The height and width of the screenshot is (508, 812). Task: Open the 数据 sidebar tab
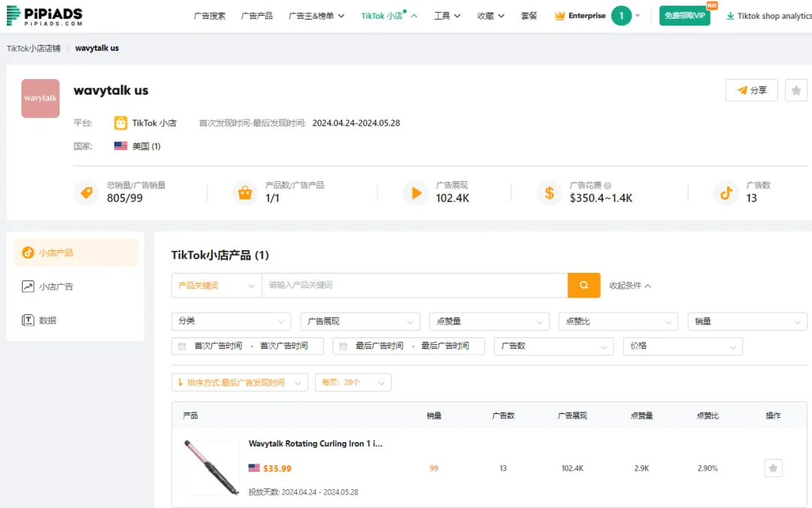point(76,320)
